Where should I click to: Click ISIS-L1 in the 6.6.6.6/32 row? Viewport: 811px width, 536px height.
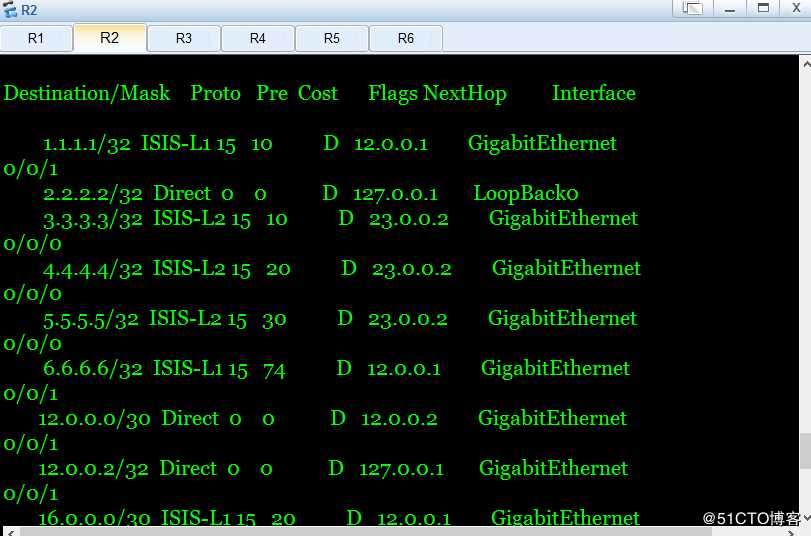coord(188,369)
